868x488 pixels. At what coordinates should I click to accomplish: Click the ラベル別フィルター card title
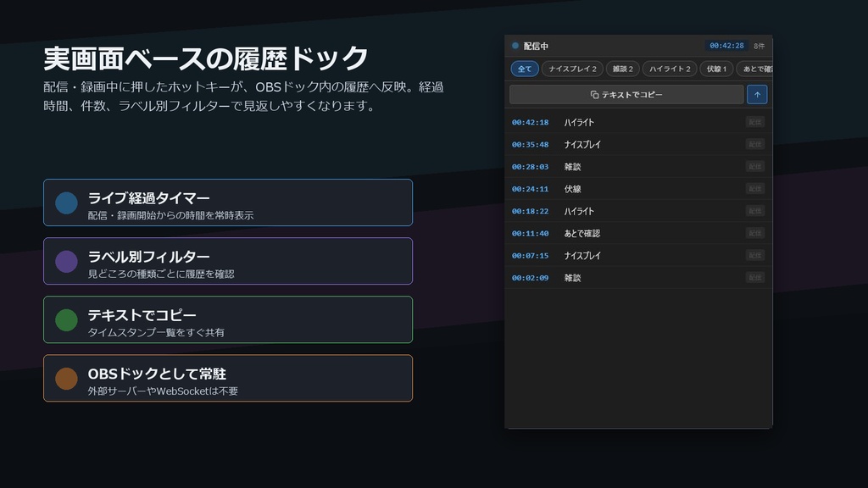point(149,257)
